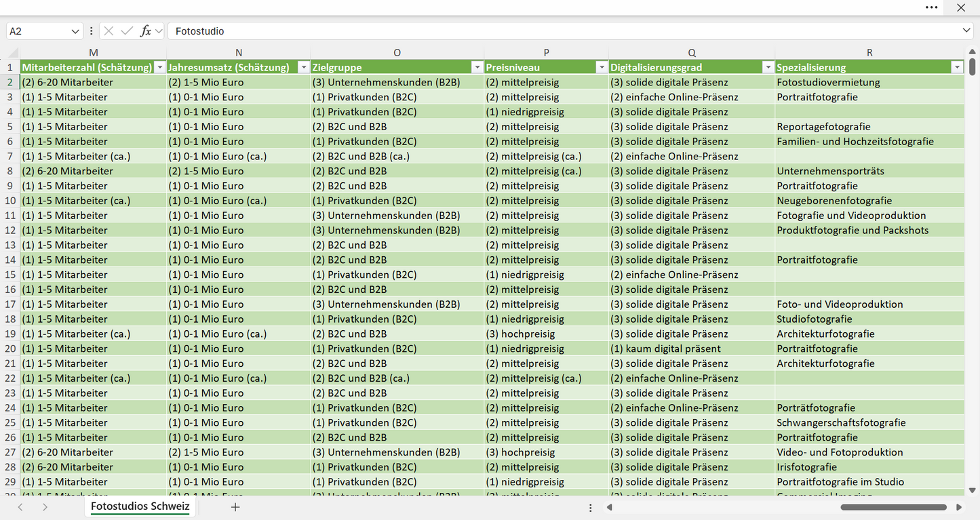Image resolution: width=980 pixels, height=520 pixels.
Task: Switch to Fotostudios Schweiz sheet tab
Action: click(x=140, y=506)
